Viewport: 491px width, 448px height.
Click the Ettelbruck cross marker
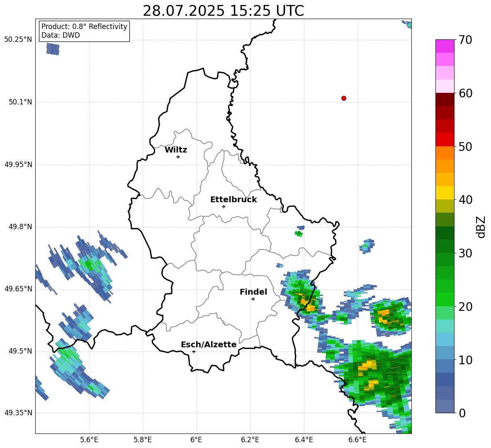click(x=224, y=206)
